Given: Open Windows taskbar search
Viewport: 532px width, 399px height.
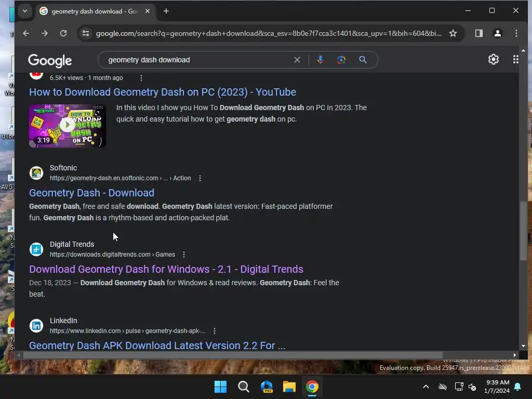Looking at the screenshot, I should [243, 387].
